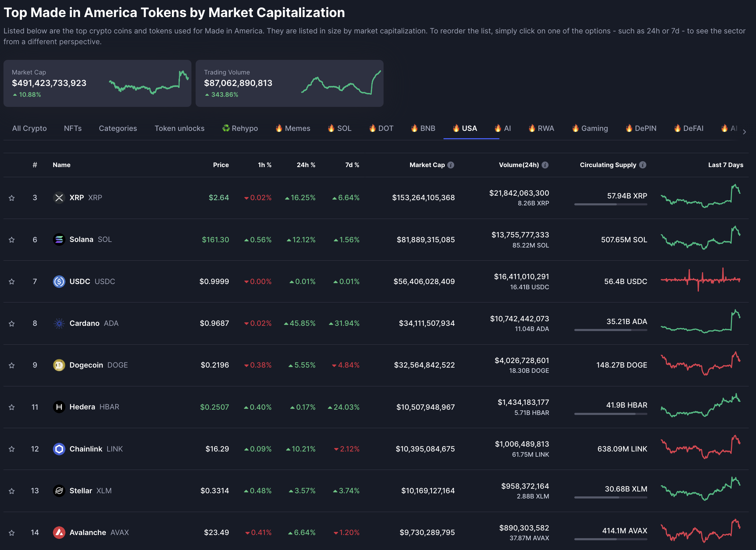This screenshot has width=756, height=550.
Task: Click the Dogecoin coin logo icon
Action: [59, 365]
